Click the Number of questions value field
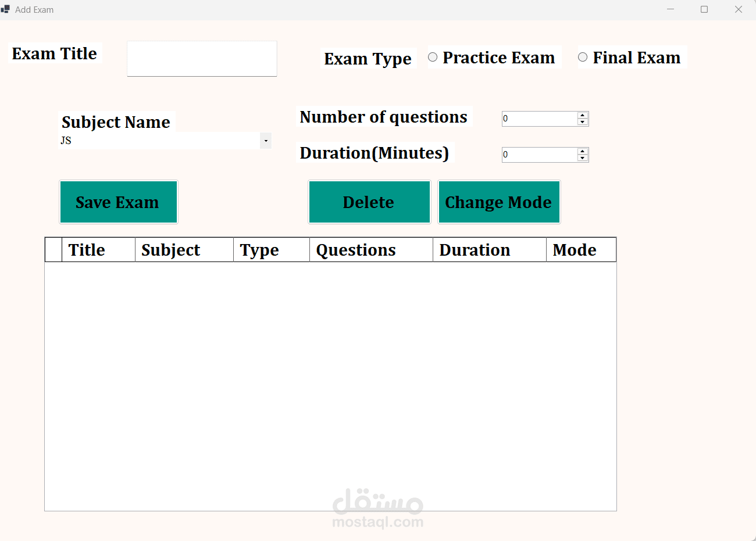 click(x=539, y=119)
